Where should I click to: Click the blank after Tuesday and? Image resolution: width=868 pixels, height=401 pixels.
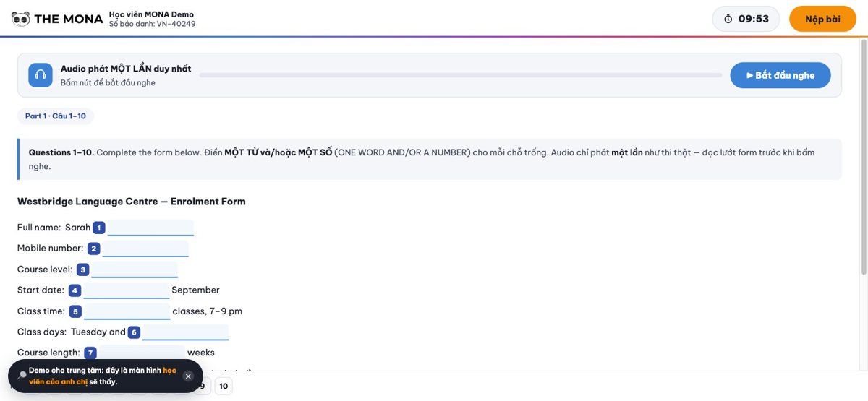[186, 332]
